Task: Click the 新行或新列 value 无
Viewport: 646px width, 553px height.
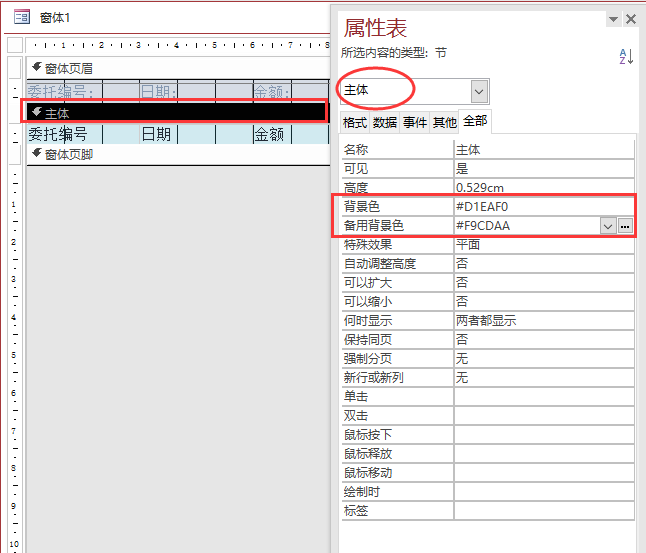Action: 543,377
